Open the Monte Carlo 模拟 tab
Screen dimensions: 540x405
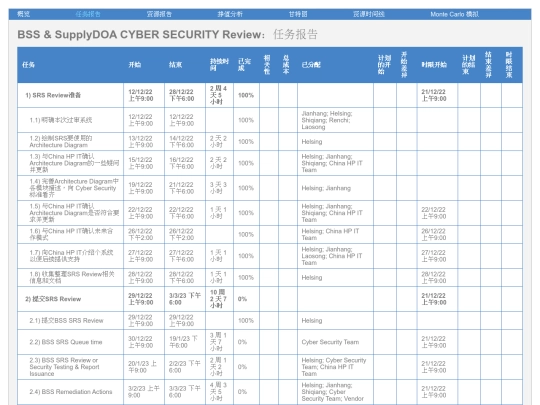454,14
